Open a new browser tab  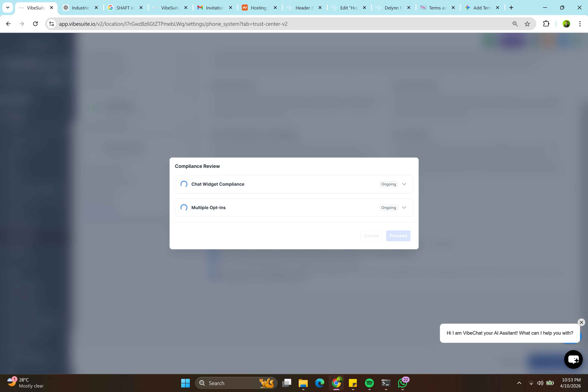[511, 8]
